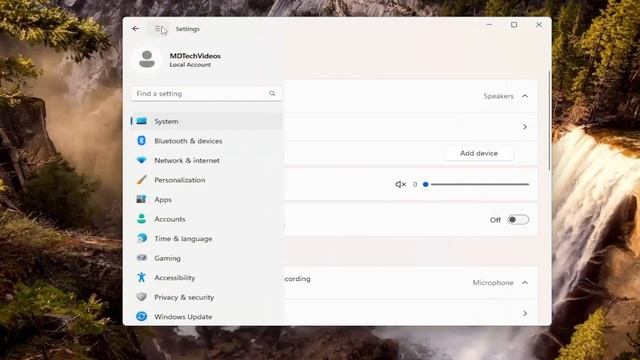This screenshot has height=360, width=640.
Task: Open the MDTechVideos Local Account link
Action: [195, 60]
